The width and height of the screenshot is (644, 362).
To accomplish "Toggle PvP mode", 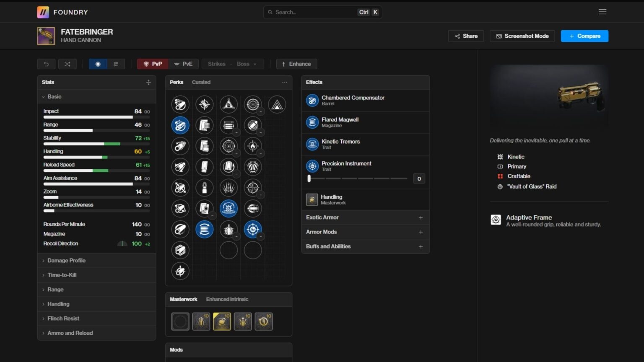I will 153,64.
